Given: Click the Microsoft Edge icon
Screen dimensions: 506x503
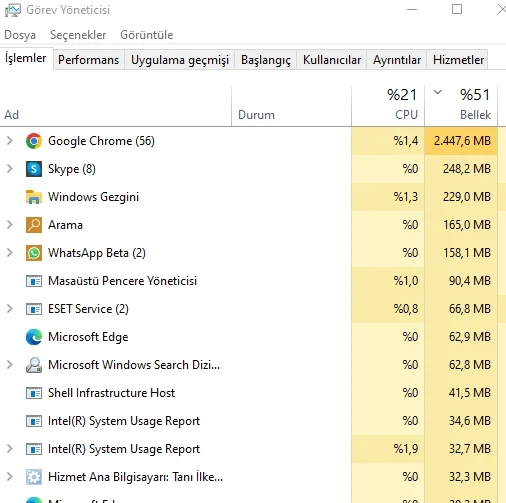Looking at the screenshot, I should click(x=34, y=337).
